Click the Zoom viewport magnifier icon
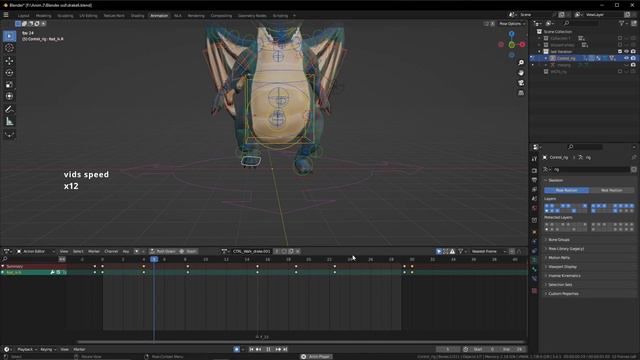 point(521,62)
